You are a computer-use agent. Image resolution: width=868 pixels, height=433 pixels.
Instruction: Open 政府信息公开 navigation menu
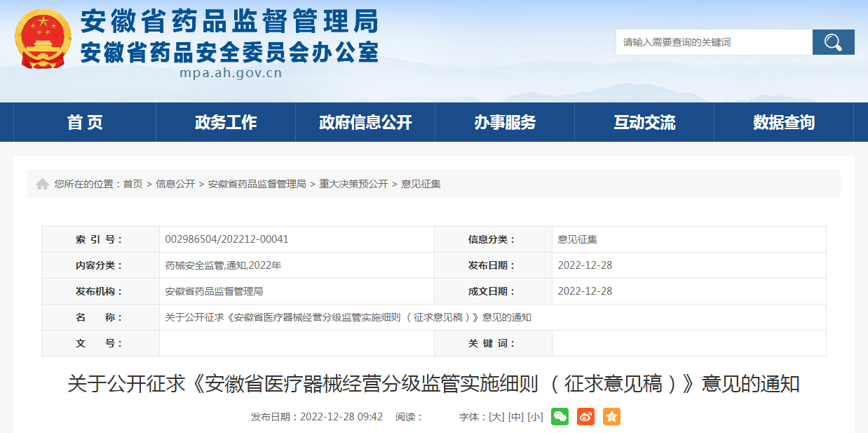[x=365, y=122]
